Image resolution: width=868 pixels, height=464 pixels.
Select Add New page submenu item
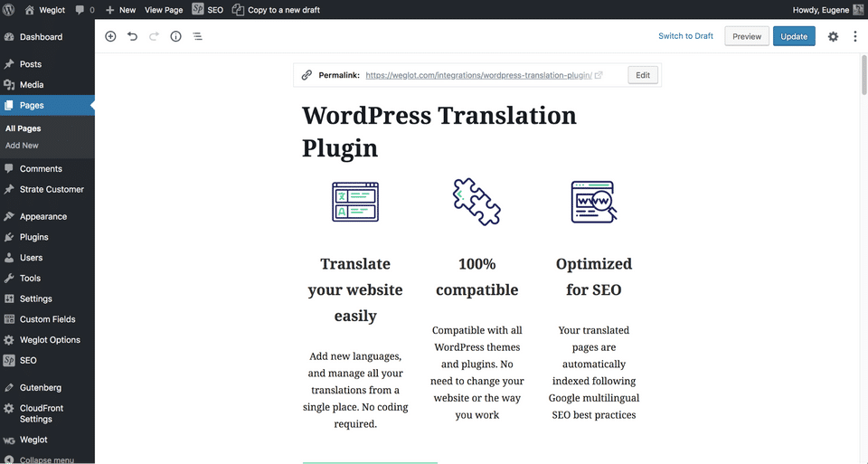[22, 146]
